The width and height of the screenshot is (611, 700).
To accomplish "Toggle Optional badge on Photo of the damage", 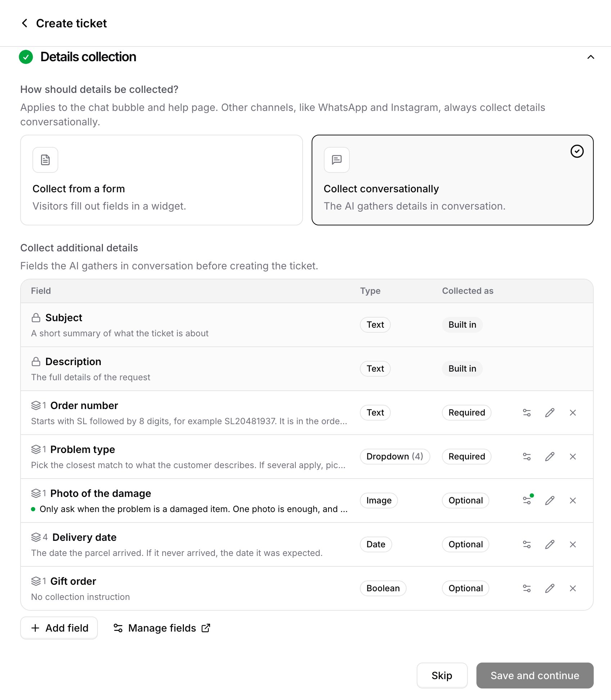I will point(466,501).
